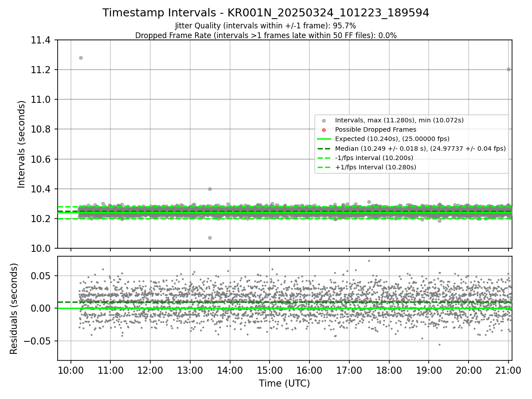
Task: Click the "21:00" time tick label
Action: (x=509, y=370)
